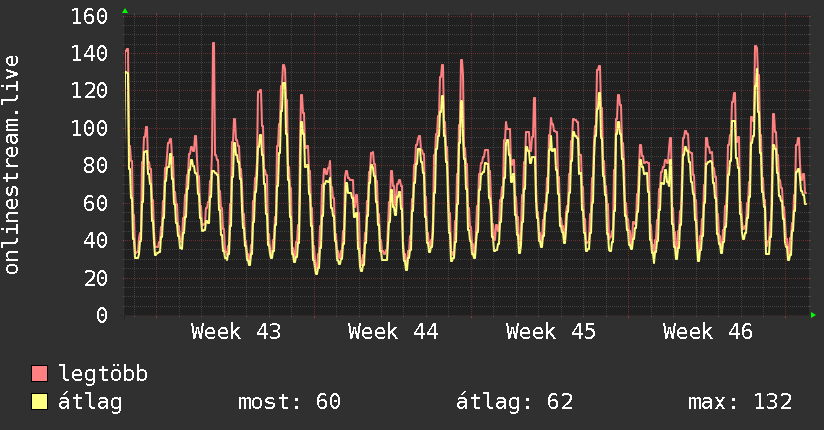Click the 40 y-axis tick label
Viewport: 824px width, 430px height.
[96, 241]
